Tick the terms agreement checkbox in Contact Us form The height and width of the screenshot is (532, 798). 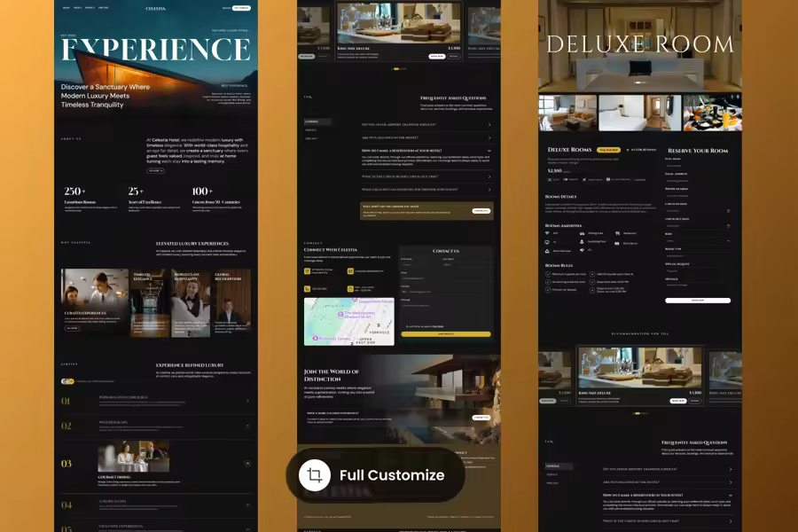coord(403,326)
